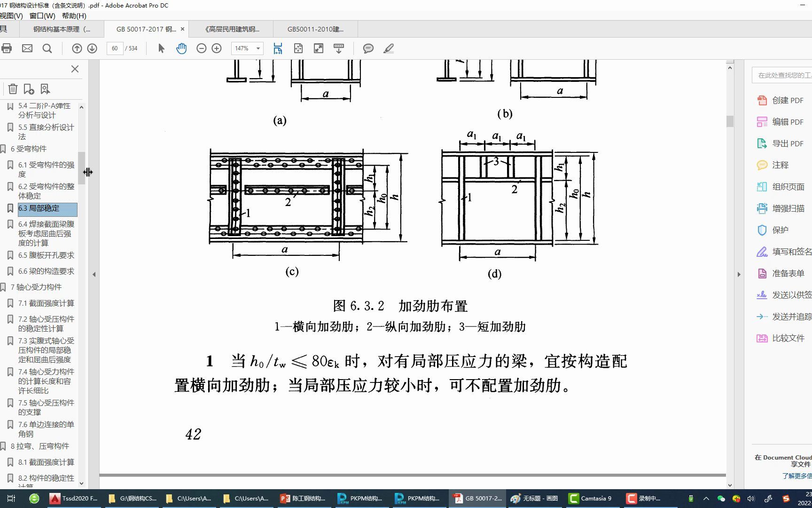Select the Hand tool in the toolbar
Screen dimensions: 812x508
[x=181, y=48]
